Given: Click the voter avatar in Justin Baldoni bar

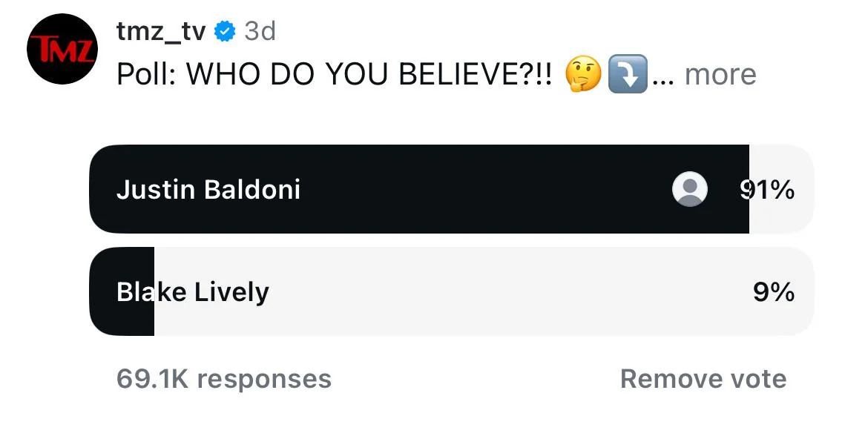Looking at the screenshot, I should (x=690, y=190).
